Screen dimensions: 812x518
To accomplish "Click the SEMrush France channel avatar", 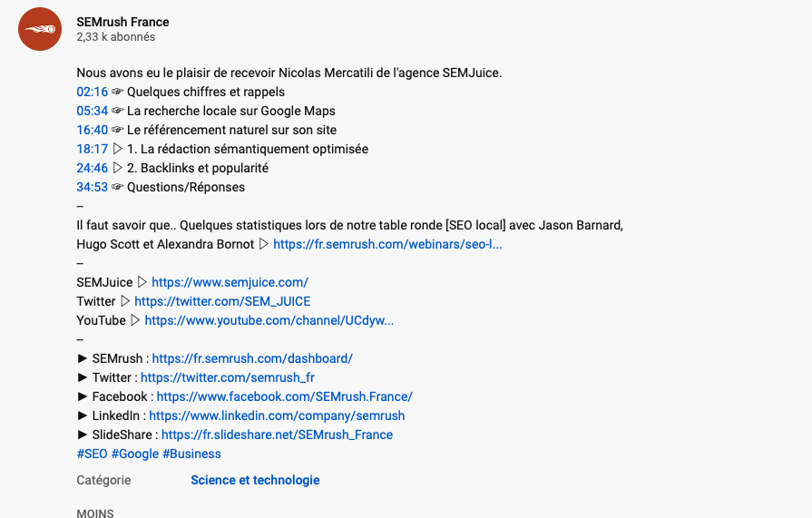I will click(40, 29).
